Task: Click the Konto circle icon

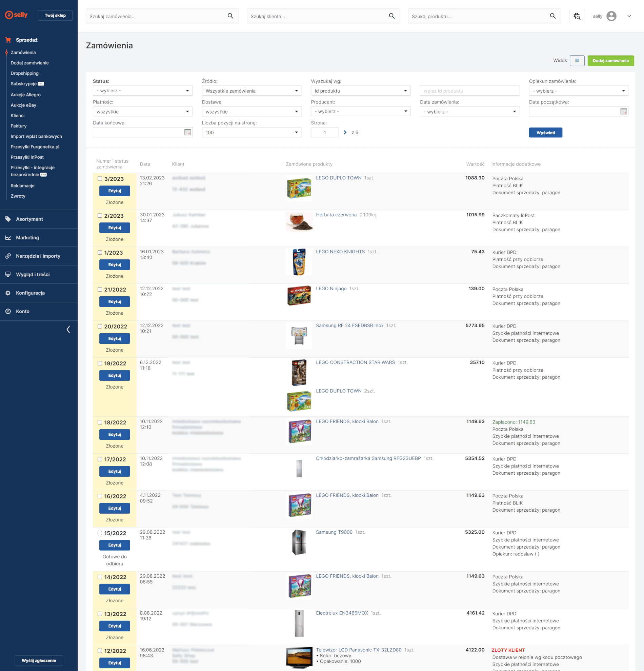Action: coord(8,312)
